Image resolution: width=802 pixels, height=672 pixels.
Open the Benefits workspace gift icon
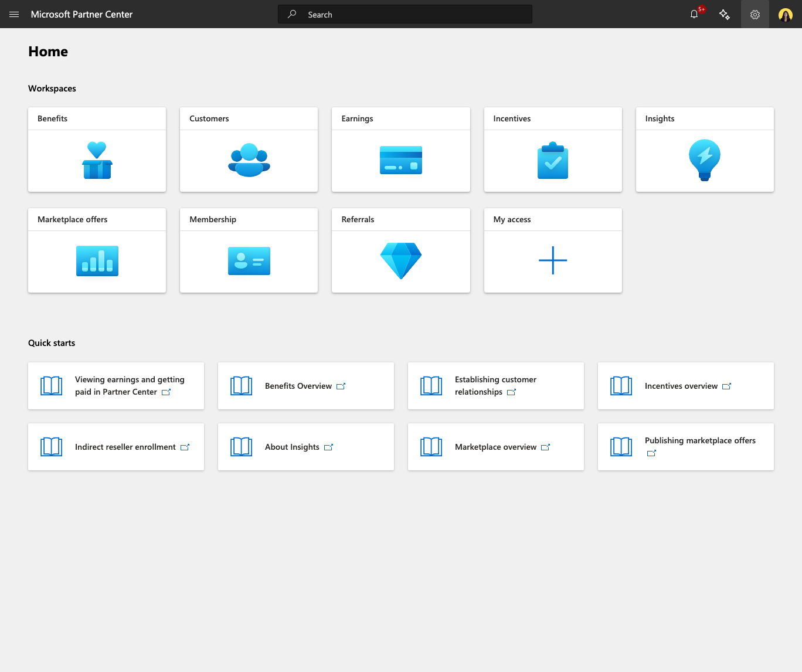click(x=97, y=160)
